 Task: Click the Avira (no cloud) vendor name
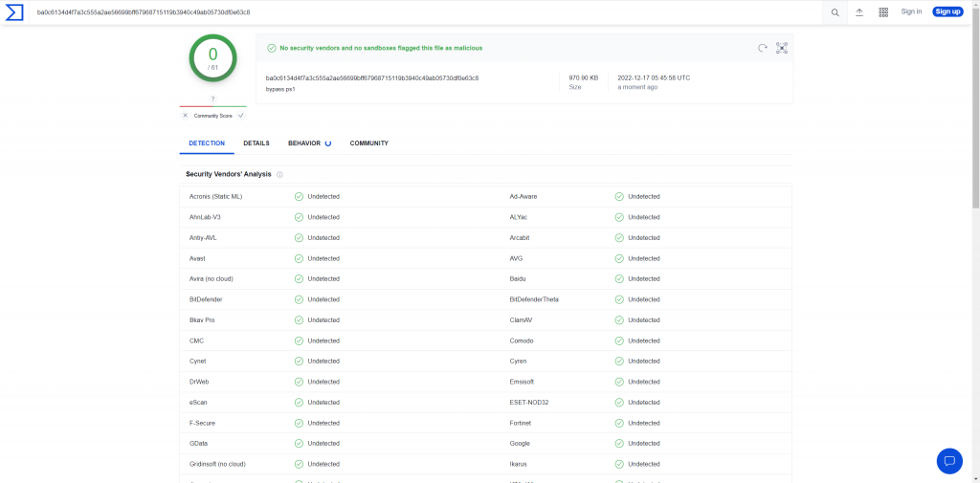pyautogui.click(x=212, y=278)
